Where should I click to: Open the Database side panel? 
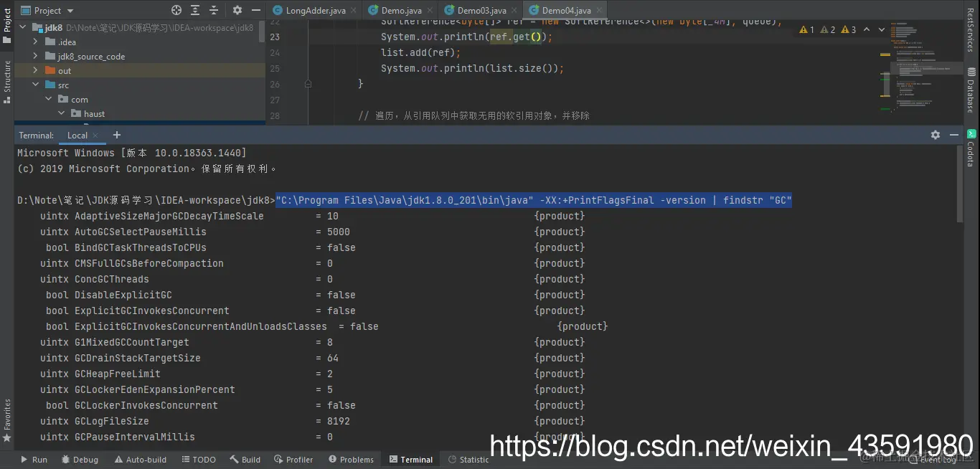point(971,90)
